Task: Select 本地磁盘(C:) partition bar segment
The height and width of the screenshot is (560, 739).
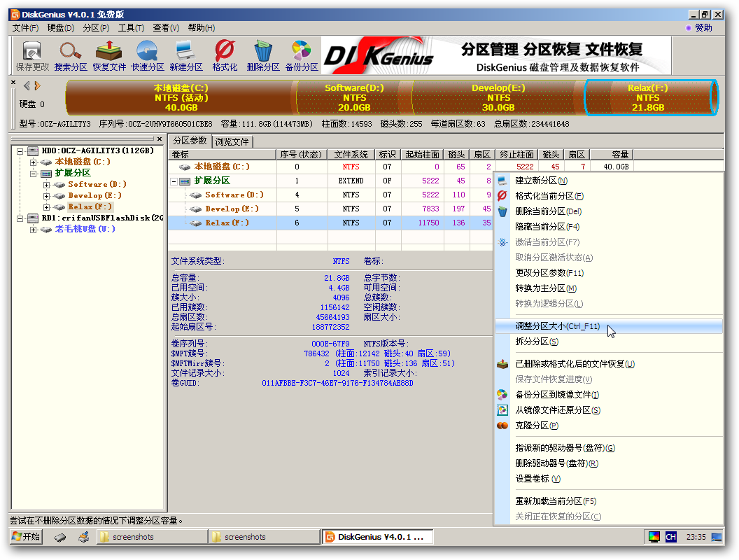Action: coord(181,97)
